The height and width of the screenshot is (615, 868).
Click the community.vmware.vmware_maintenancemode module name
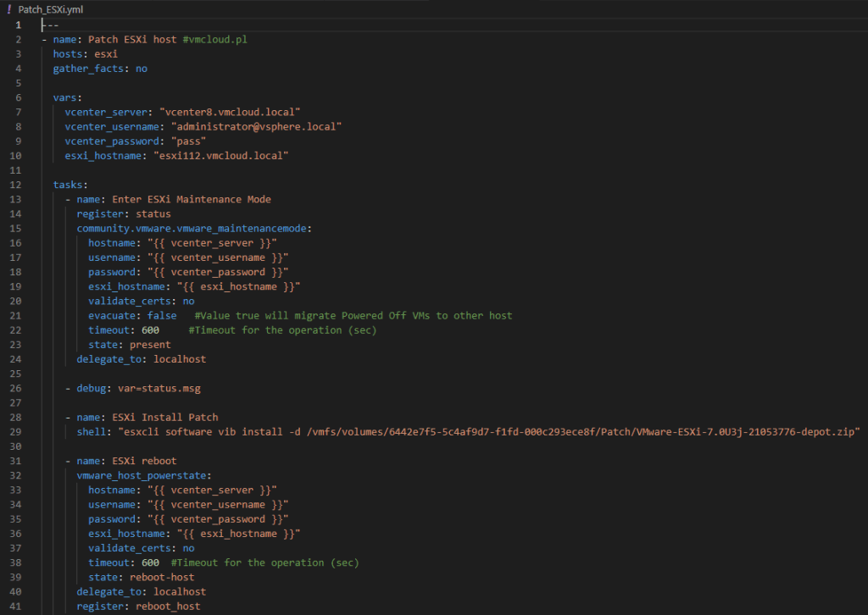tap(193, 228)
